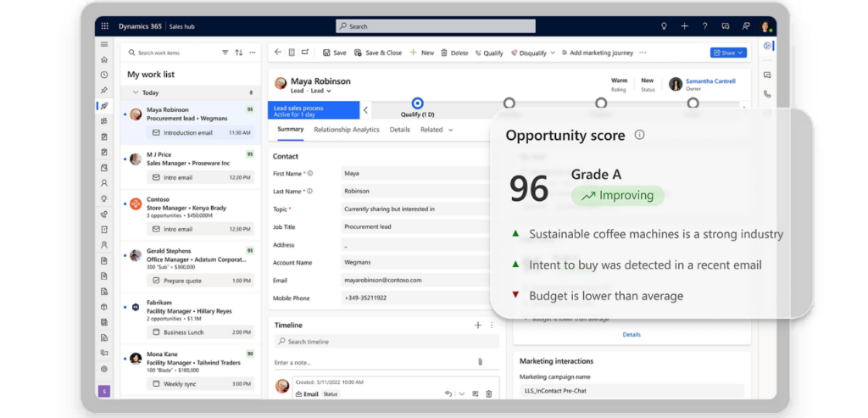
Task: Open the phone dialer icon in right rail
Action: click(766, 94)
